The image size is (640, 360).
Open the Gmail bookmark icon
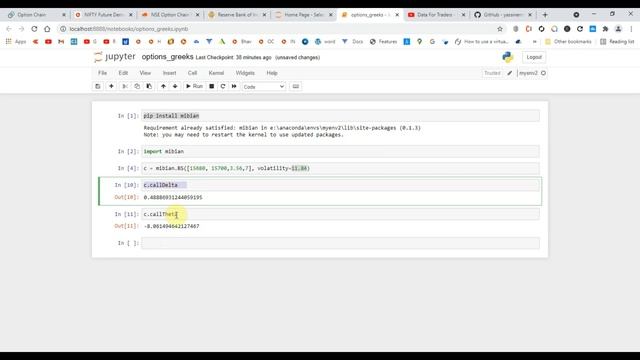point(61,42)
